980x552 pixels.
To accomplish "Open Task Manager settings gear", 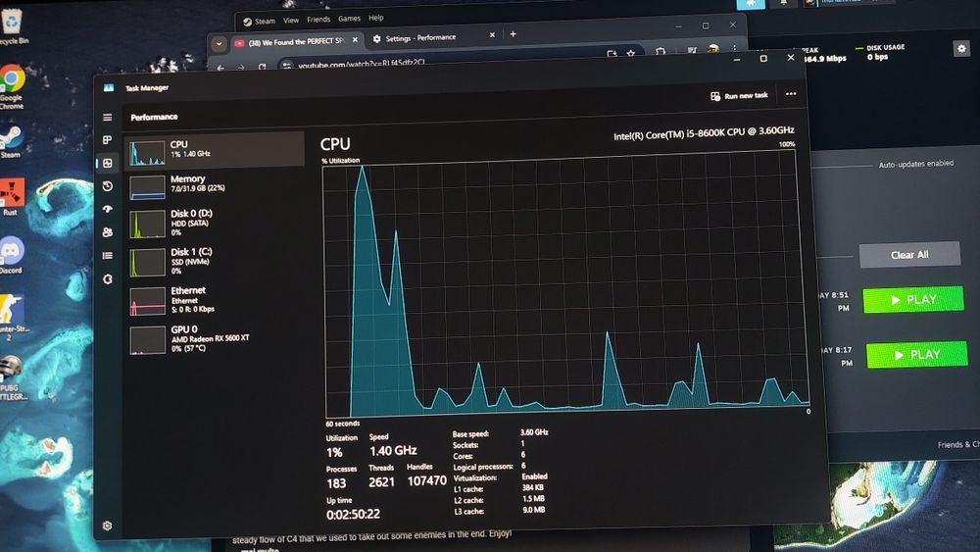I will pos(107,526).
